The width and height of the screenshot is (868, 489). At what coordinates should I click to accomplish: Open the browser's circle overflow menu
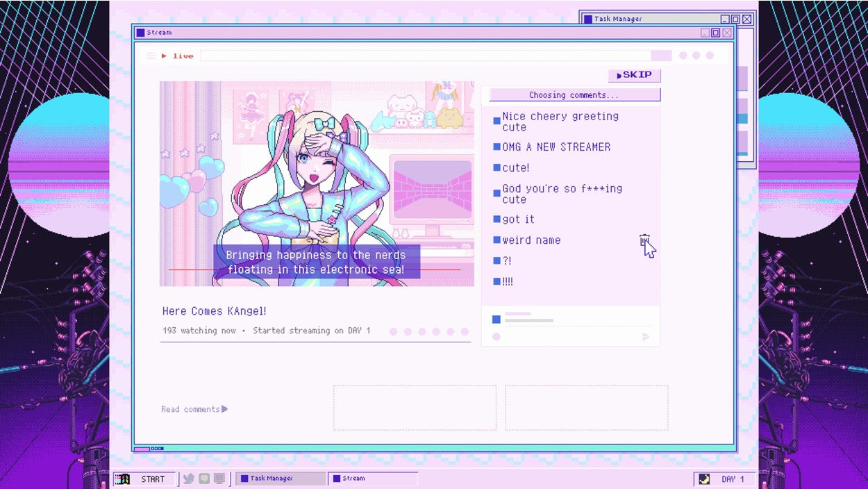(x=696, y=56)
